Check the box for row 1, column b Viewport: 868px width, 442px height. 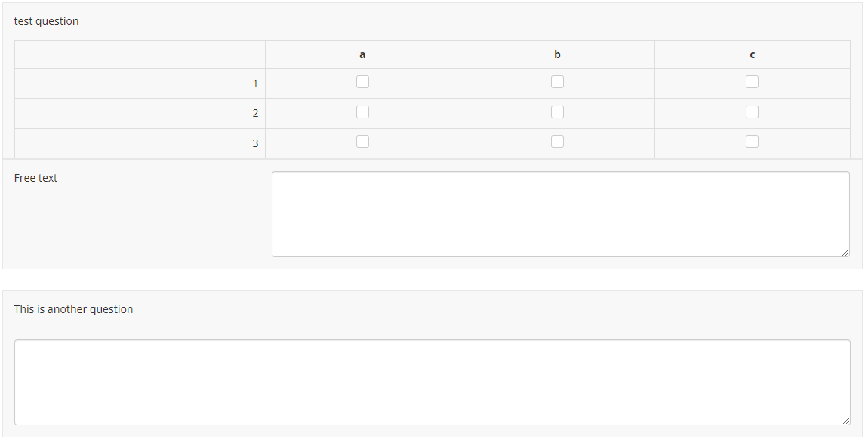pyautogui.click(x=557, y=82)
